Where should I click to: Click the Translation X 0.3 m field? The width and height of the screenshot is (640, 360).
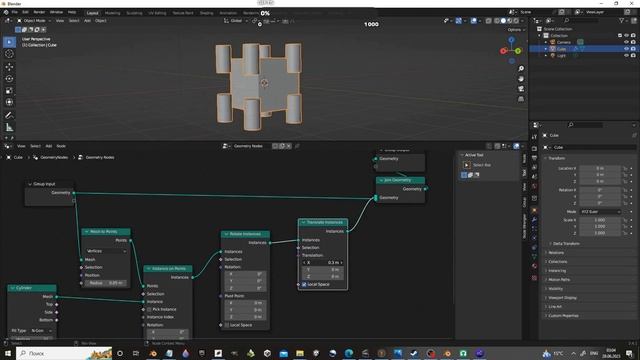click(x=323, y=262)
